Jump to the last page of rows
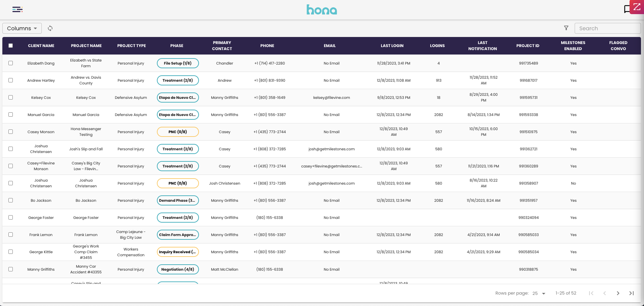Screen dimensions: 644x306 coord(632,293)
